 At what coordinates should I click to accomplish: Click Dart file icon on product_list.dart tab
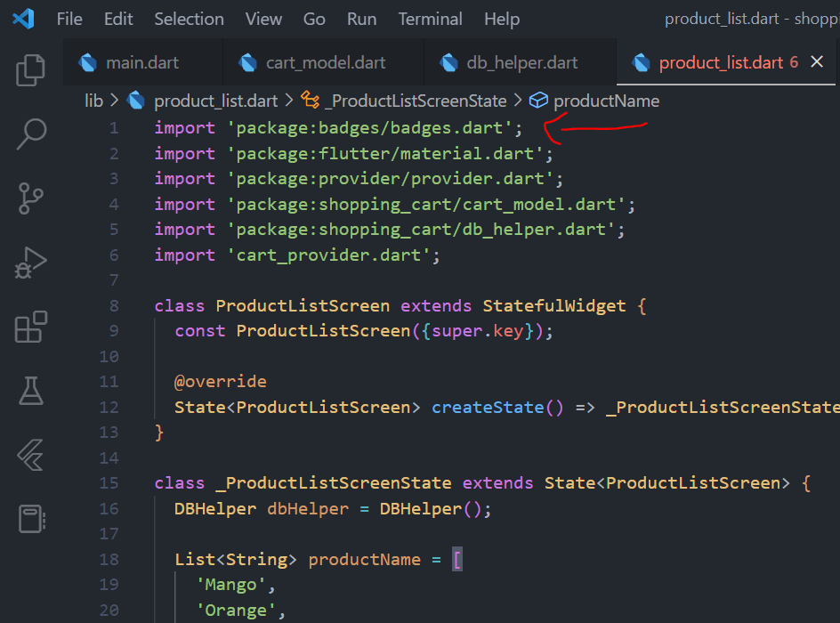point(641,62)
